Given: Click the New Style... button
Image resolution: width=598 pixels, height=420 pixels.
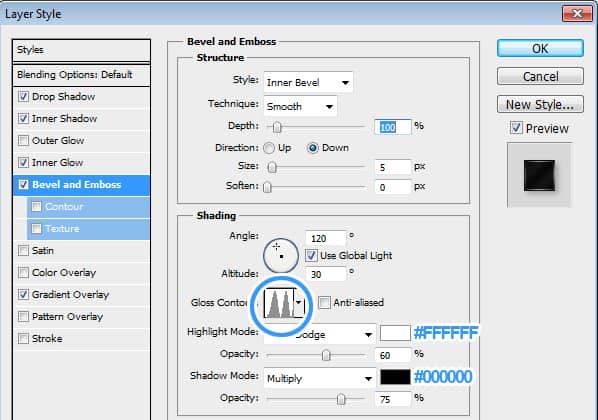Looking at the screenshot, I should [540, 104].
